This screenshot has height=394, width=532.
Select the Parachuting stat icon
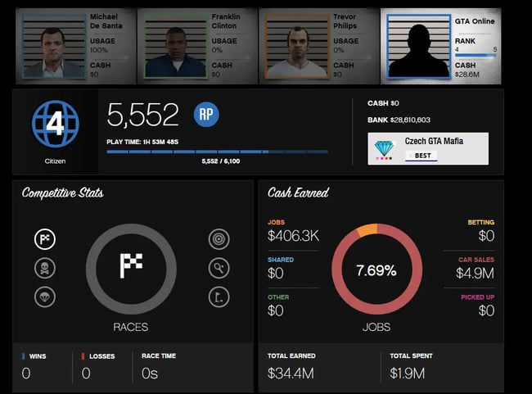[x=45, y=297]
